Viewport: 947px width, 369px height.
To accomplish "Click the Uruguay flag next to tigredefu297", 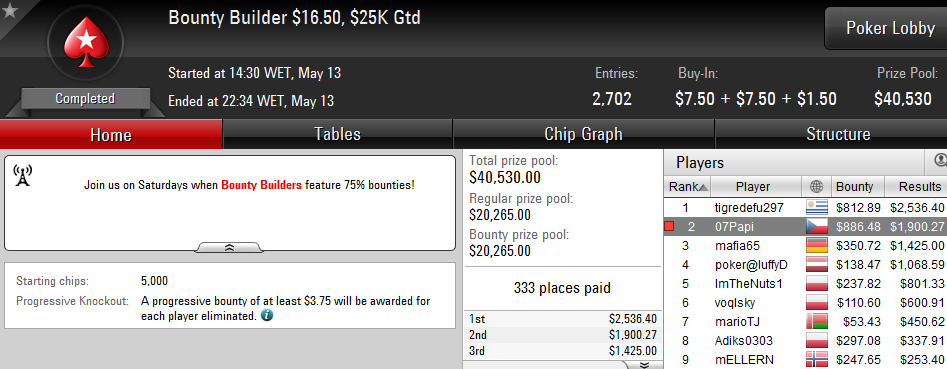I will 816,208.
